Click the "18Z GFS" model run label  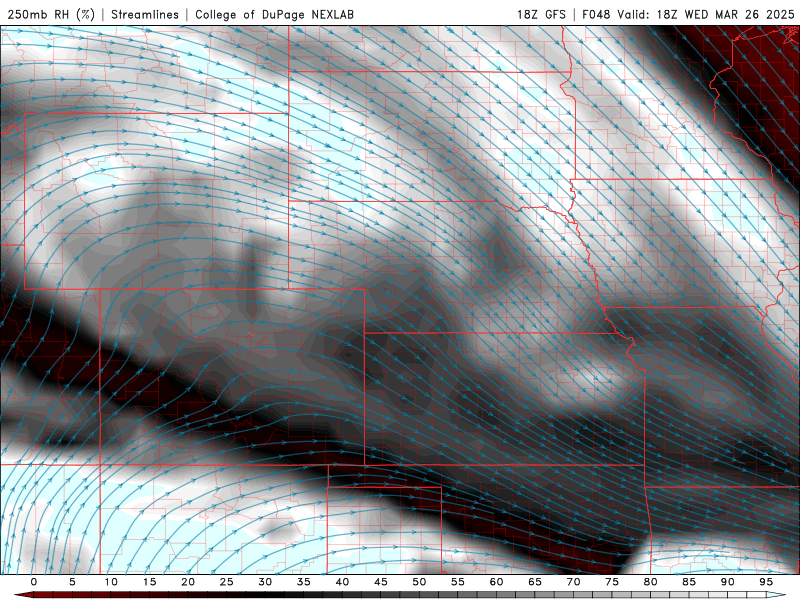point(541,14)
